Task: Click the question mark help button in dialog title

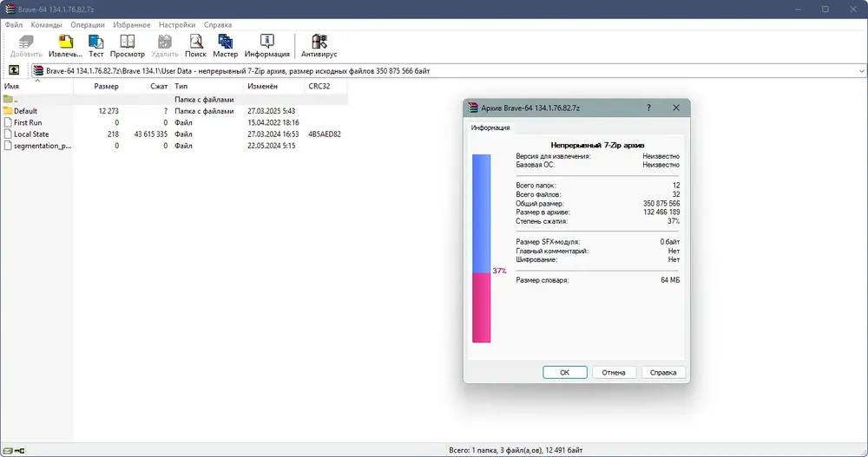Action: pos(648,108)
